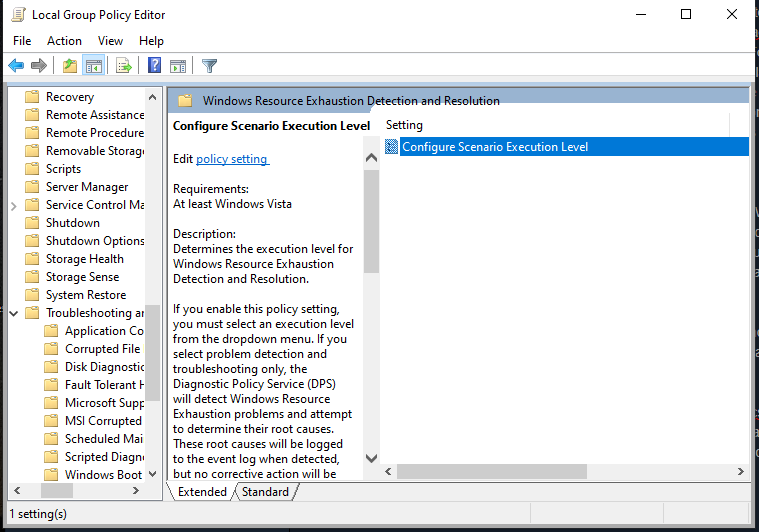Open the Action menu
Image resolution: width=759 pixels, height=532 pixels.
(64, 41)
